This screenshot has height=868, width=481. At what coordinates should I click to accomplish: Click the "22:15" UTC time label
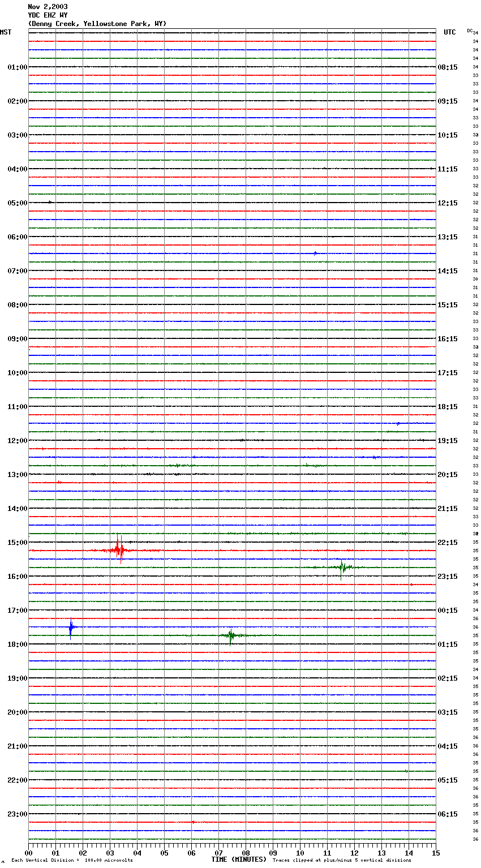click(x=448, y=543)
